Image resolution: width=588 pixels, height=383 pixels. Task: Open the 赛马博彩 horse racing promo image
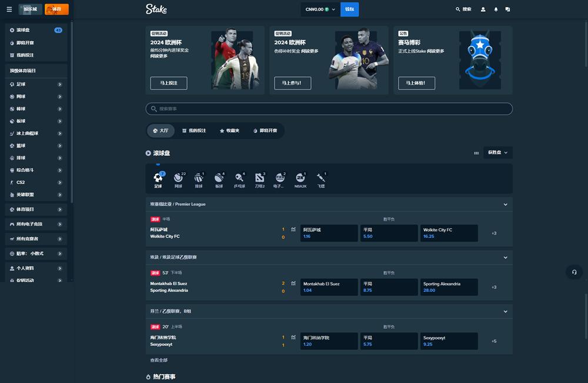click(x=480, y=60)
